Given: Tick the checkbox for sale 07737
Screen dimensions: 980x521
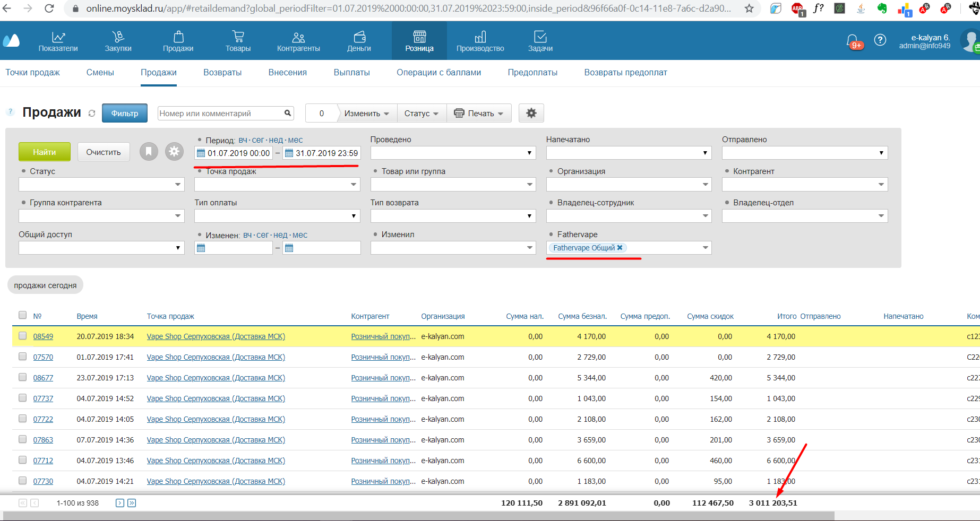Looking at the screenshot, I should point(22,398).
